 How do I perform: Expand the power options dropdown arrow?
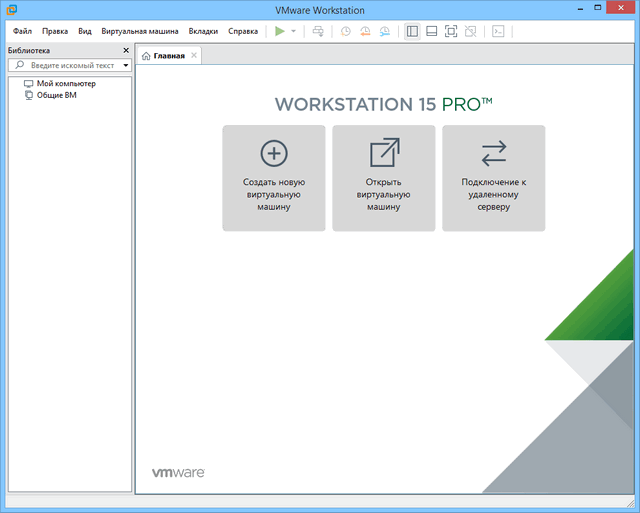tap(293, 31)
